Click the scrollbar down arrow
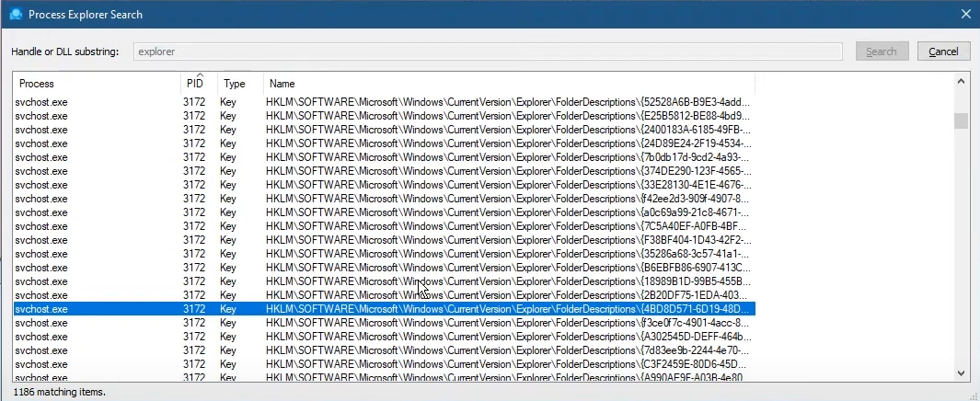 (x=962, y=372)
